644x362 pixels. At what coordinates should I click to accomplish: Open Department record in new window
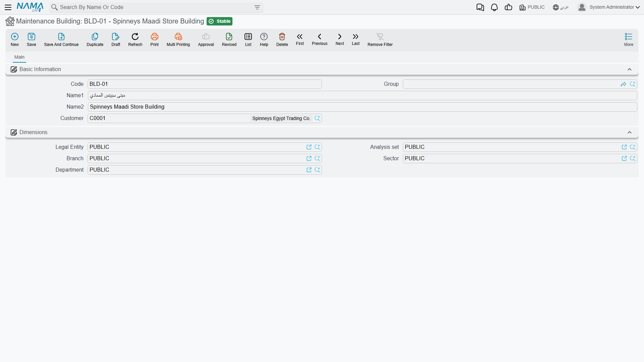coord(309,170)
